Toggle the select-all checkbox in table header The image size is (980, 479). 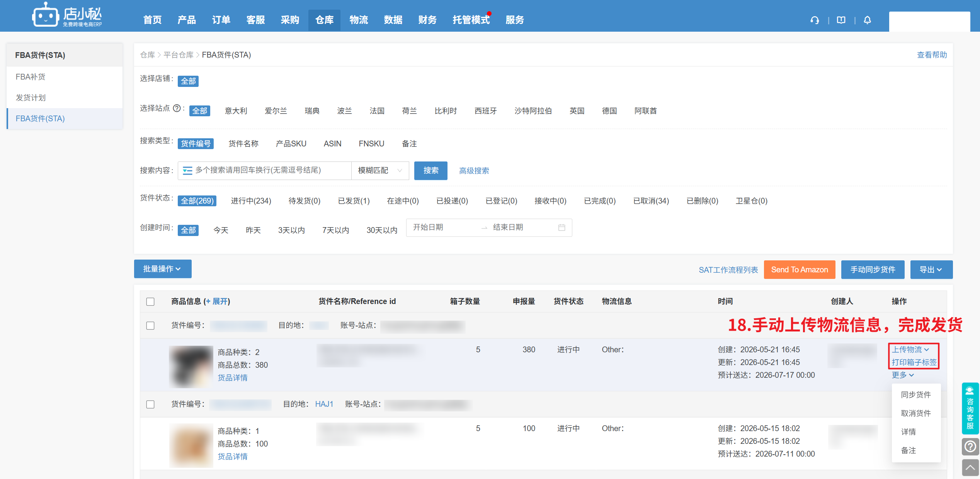click(150, 301)
